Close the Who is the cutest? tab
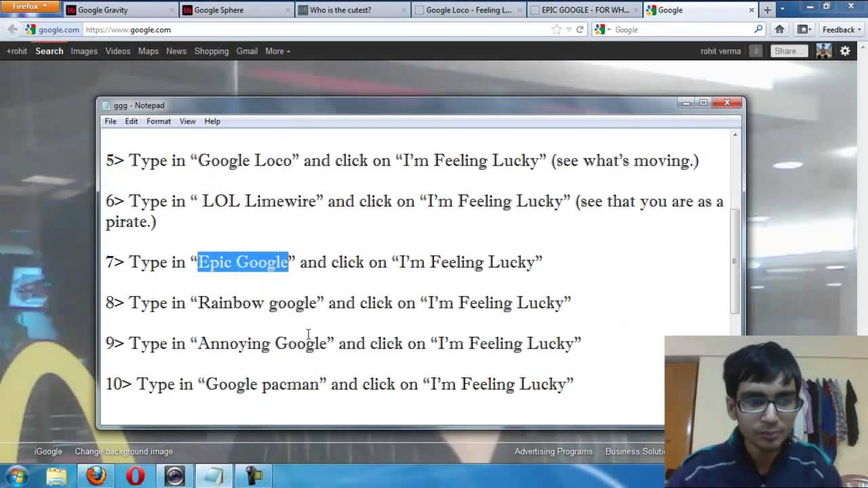Screen dimensions: 868x488 click(404, 10)
